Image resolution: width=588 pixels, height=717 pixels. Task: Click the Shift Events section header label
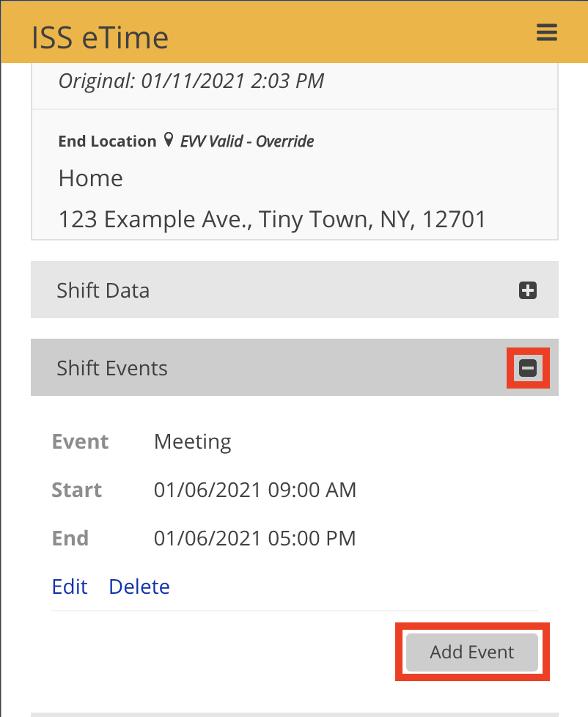[112, 368]
